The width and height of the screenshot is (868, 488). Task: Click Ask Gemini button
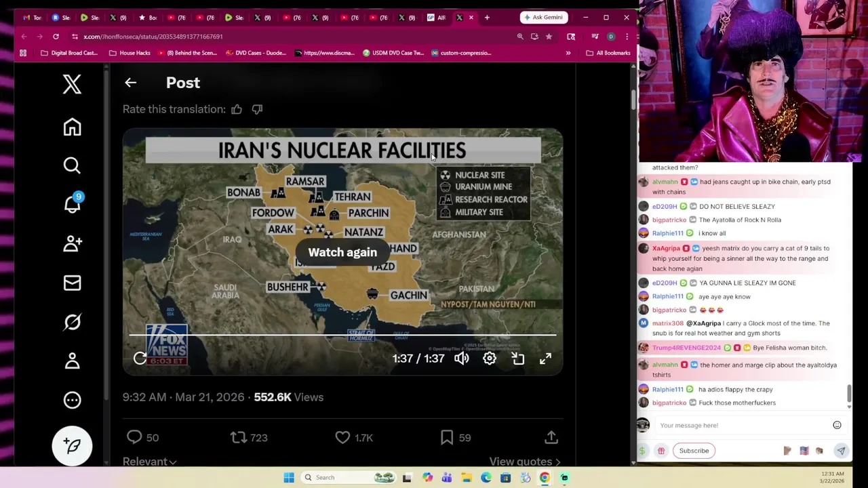pos(544,17)
